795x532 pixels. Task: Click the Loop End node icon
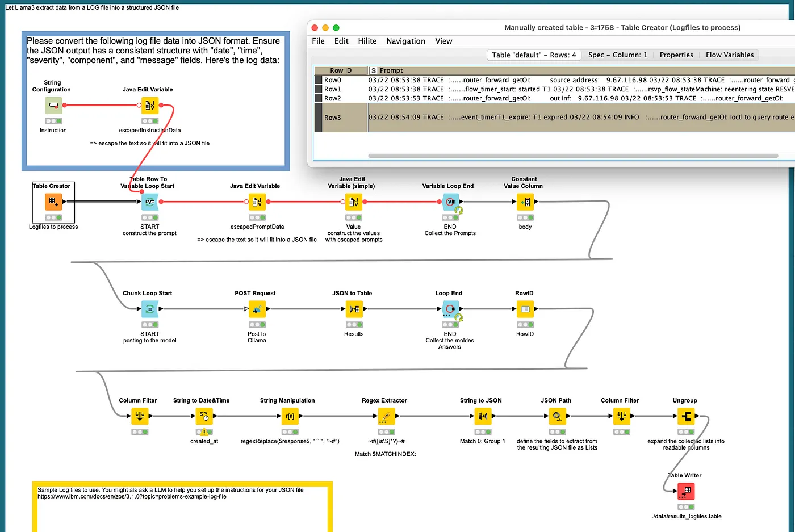point(450,309)
